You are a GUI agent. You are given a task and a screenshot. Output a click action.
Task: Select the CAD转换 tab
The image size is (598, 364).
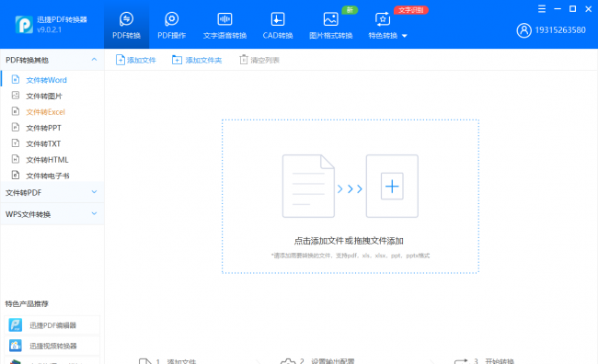point(278,25)
